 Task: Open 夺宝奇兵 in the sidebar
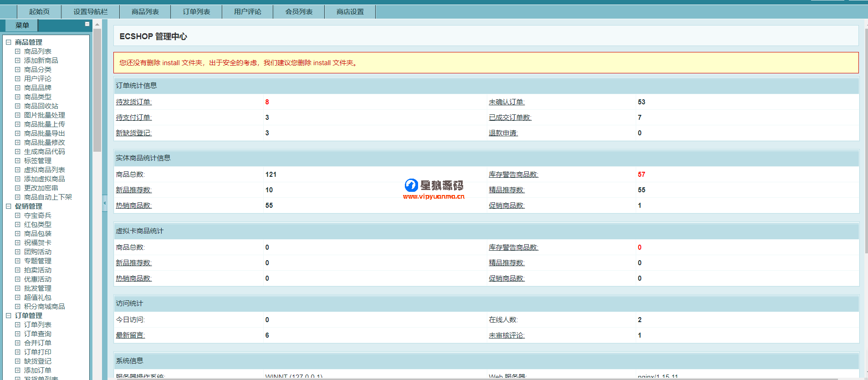click(38, 215)
